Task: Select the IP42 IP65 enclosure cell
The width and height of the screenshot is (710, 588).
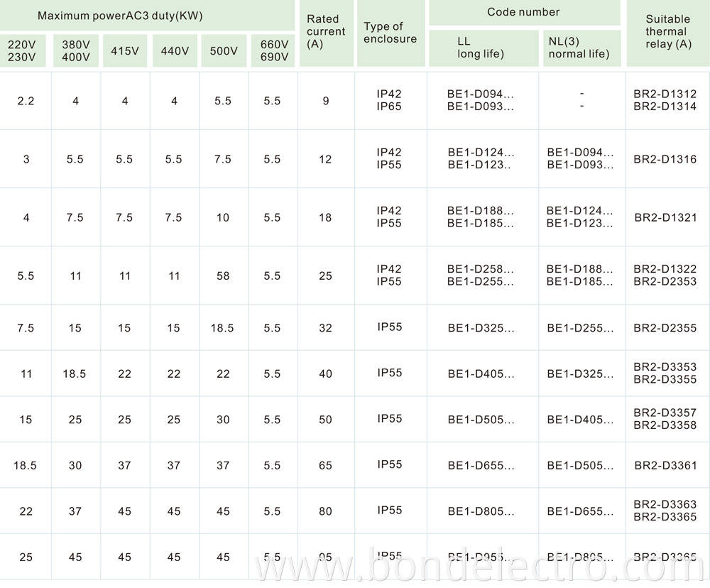Action: [x=389, y=100]
